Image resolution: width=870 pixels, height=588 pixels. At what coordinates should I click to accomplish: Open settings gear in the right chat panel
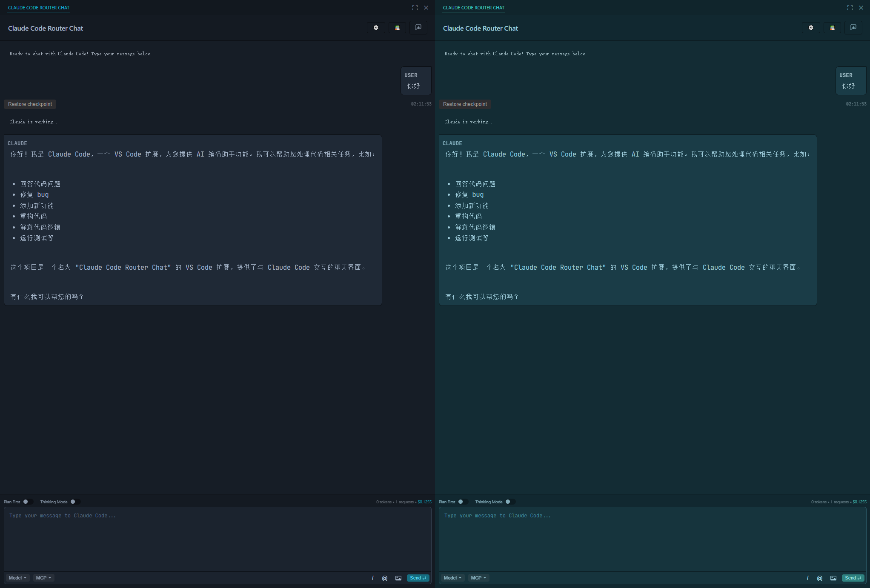[811, 28]
